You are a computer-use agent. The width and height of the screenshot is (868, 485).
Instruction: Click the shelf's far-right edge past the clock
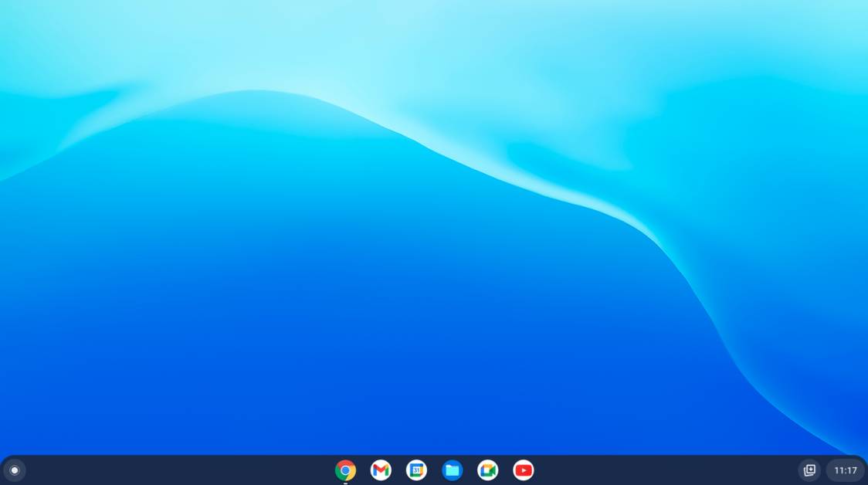[866, 470]
